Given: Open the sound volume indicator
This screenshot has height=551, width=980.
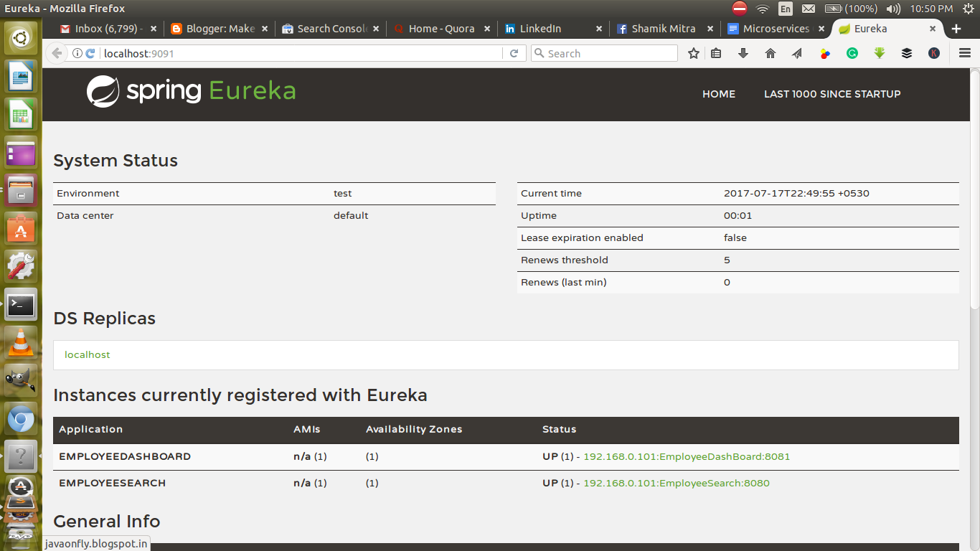Looking at the screenshot, I should click(x=893, y=9).
